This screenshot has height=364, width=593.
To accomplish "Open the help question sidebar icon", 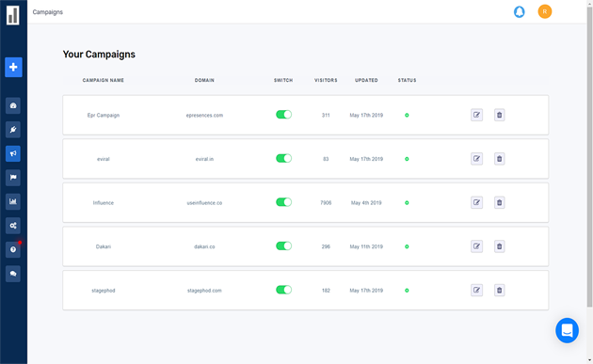I will coord(13,249).
